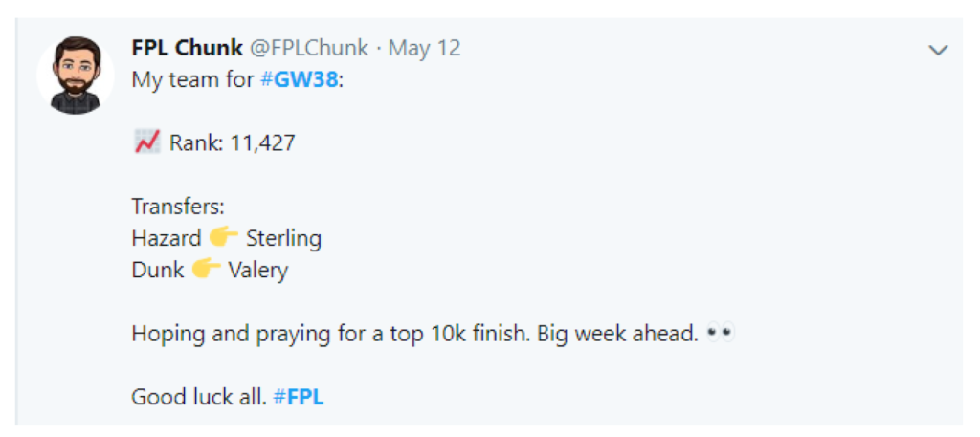Screen dimensions: 980x437
Task: Click the FPL Chunk display name
Action: click(x=188, y=48)
